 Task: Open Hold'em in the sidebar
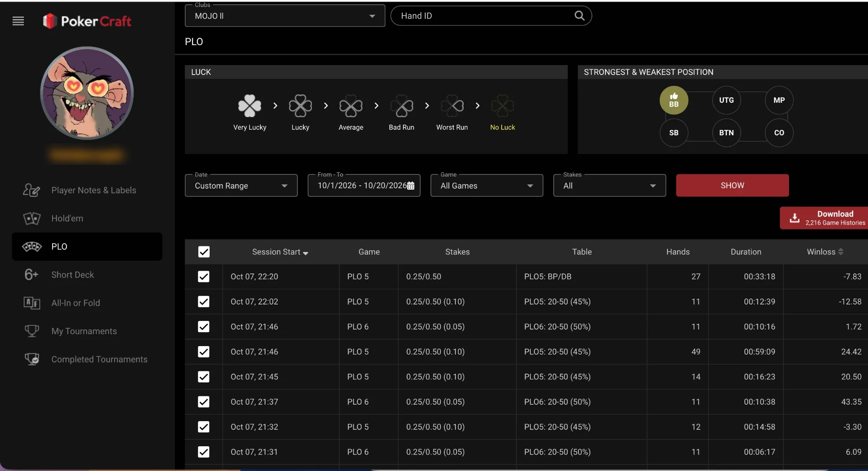point(87,218)
